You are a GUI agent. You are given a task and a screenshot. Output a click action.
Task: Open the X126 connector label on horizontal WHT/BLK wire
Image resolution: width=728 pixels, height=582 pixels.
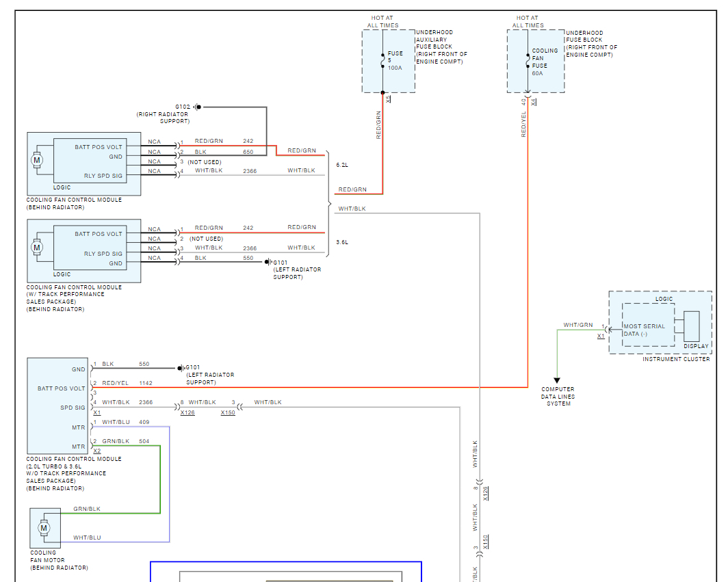click(187, 412)
